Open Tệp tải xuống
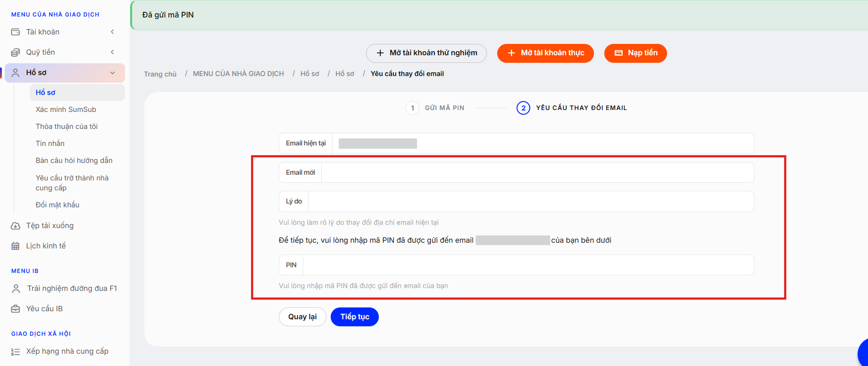Viewport: 868px width, 366px height. pyautogui.click(x=50, y=226)
